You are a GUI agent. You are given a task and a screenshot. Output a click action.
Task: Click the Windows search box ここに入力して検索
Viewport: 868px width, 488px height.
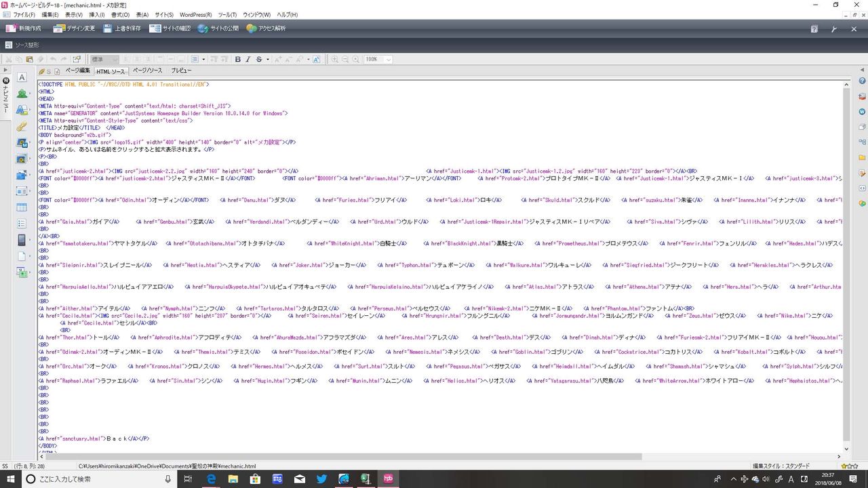100,479
